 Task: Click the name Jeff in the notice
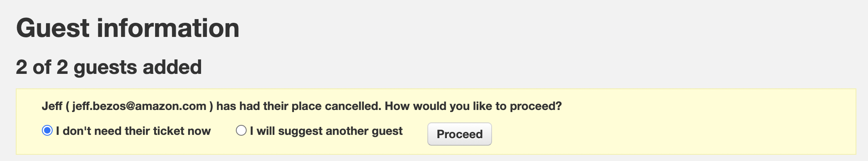52,106
